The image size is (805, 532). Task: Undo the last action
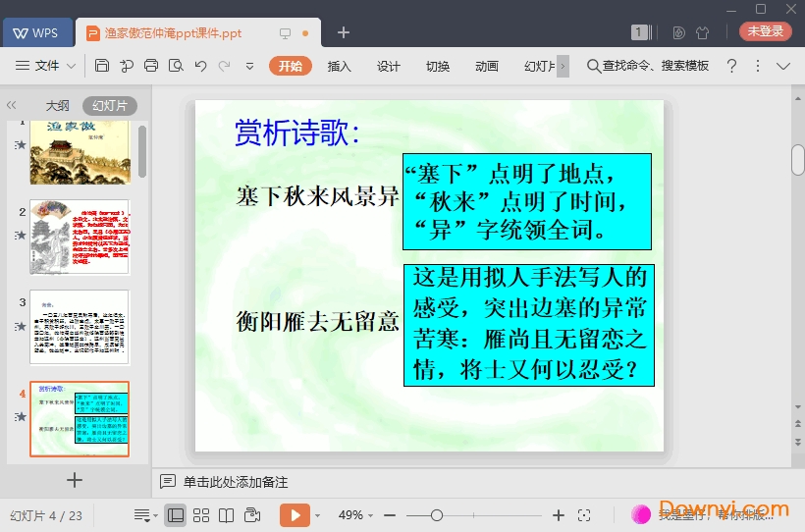pos(200,66)
